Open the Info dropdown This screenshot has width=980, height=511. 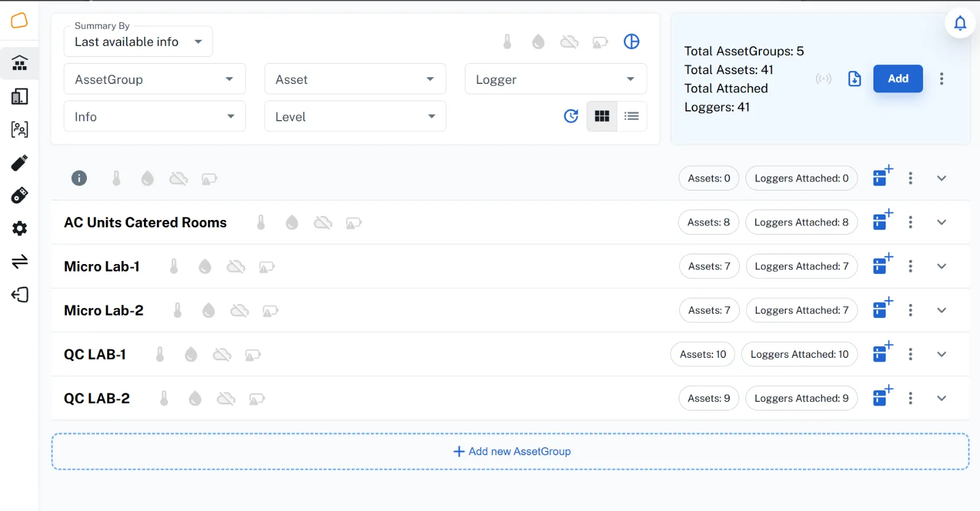click(x=155, y=116)
